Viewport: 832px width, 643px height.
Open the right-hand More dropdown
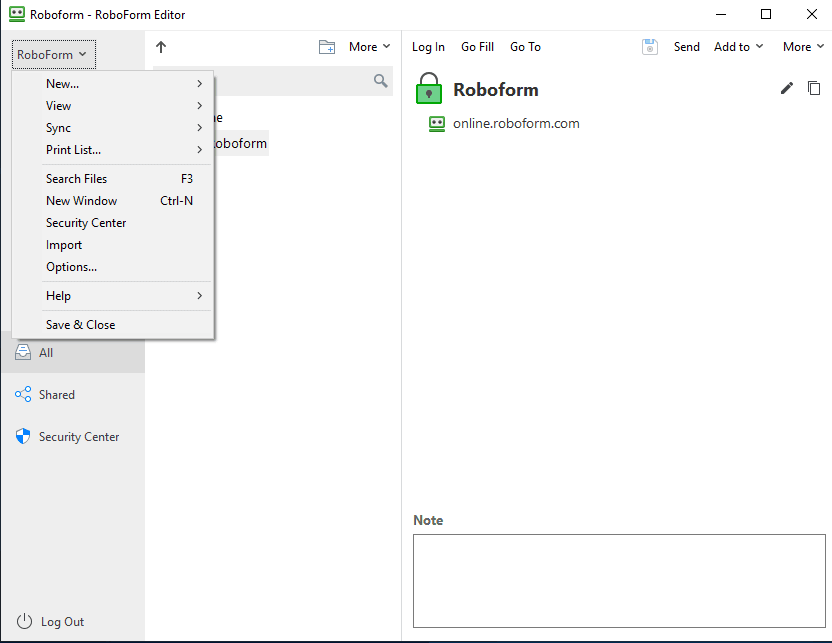(803, 47)
